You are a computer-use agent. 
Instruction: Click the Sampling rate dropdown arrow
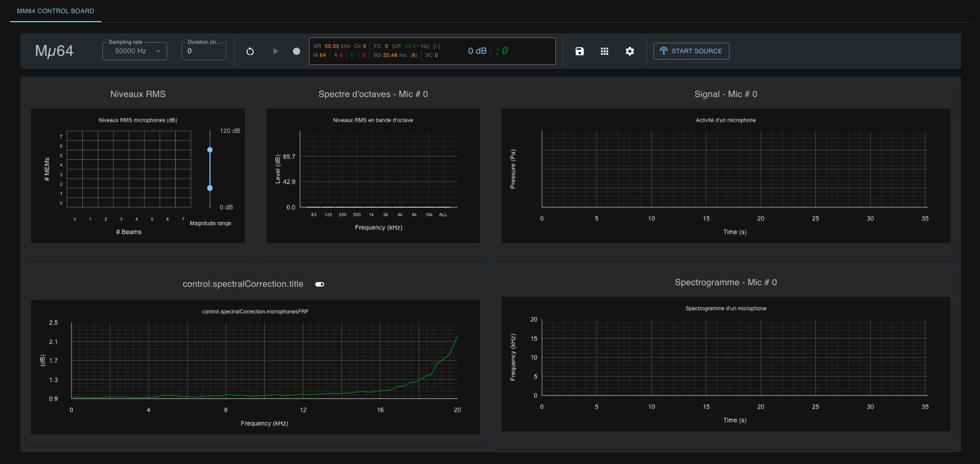click(158, 51)
